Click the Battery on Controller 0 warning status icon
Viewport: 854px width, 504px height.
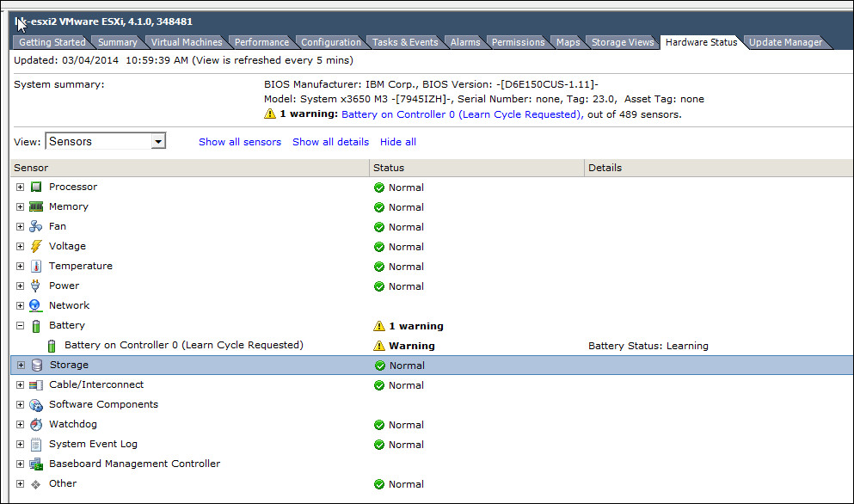click(379, 346)
